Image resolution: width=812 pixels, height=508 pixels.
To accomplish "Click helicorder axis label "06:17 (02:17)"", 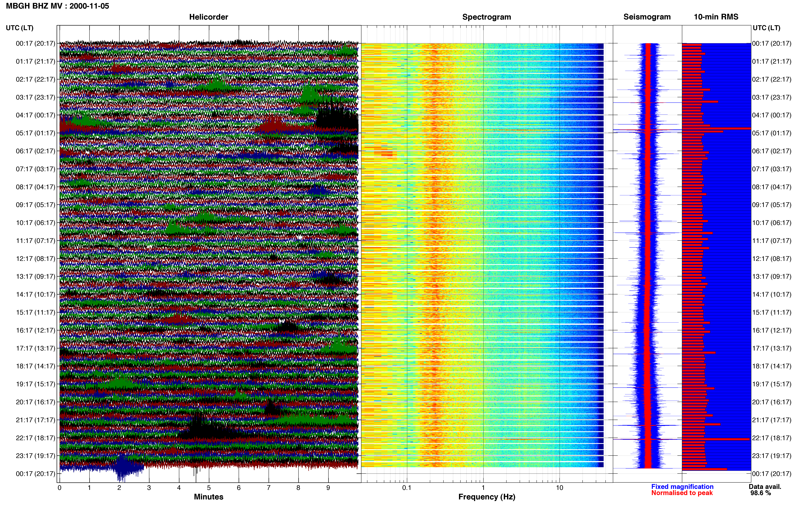I will click(x=36, y=151).
